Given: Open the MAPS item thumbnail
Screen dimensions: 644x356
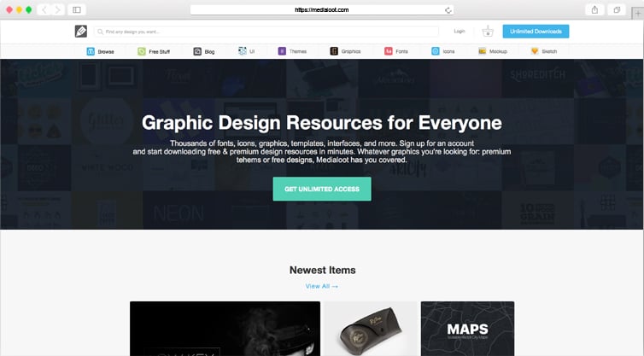Looking at the screenshot, I should pyautogui.click(x=467, y=329).
